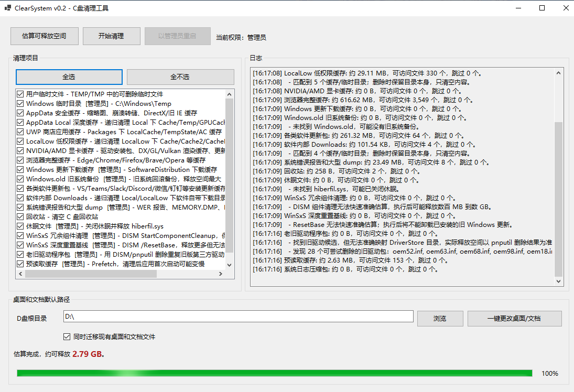The image size is (574, 392).
Task: Click the ClearSystem app icon in title bar
Action: point(8,8)
